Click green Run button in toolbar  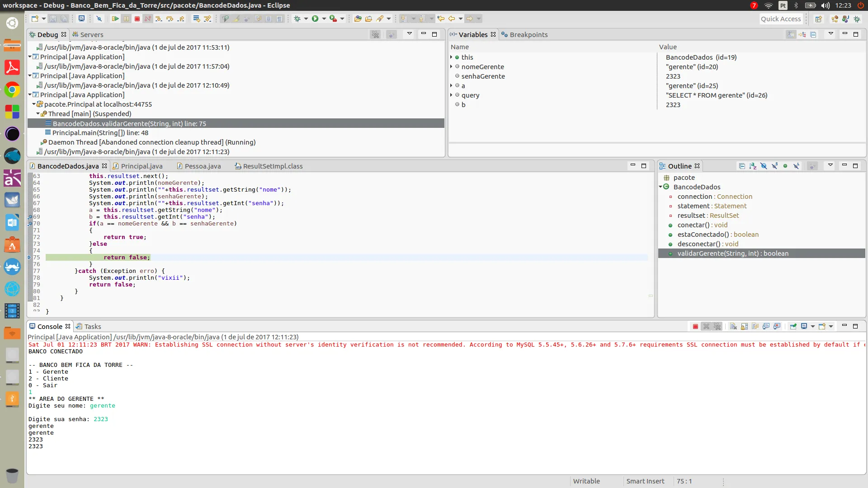click(315, 19)
